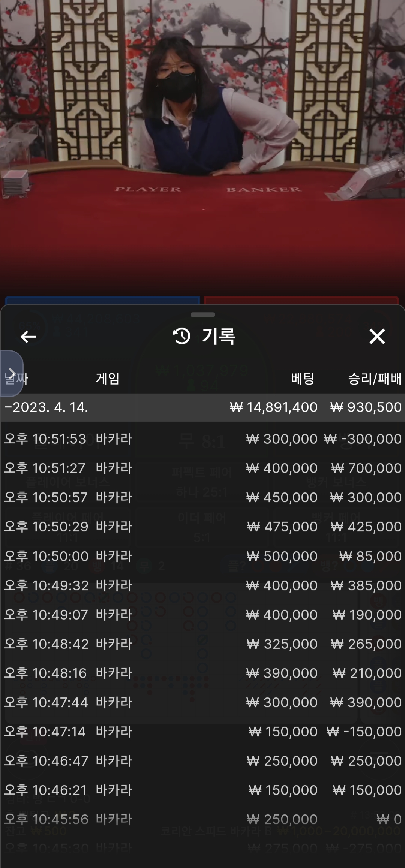
Task: Collapse the 2023. 4. 14. date group
Action: [202, 407]
